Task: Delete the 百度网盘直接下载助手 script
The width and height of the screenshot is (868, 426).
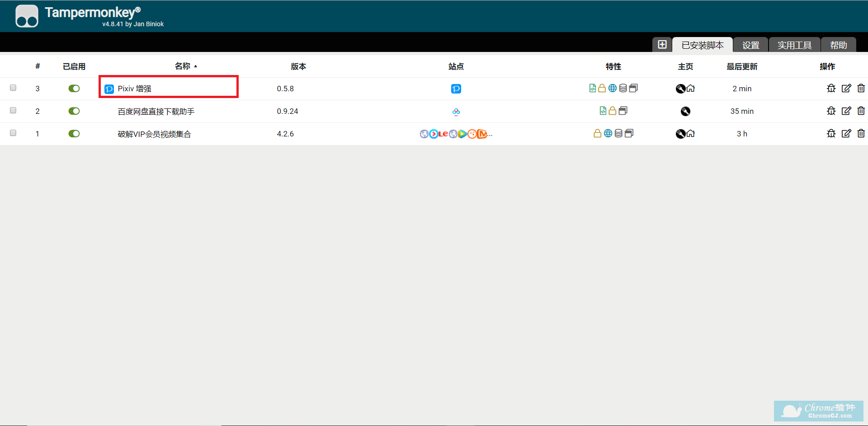Action: 861,111
